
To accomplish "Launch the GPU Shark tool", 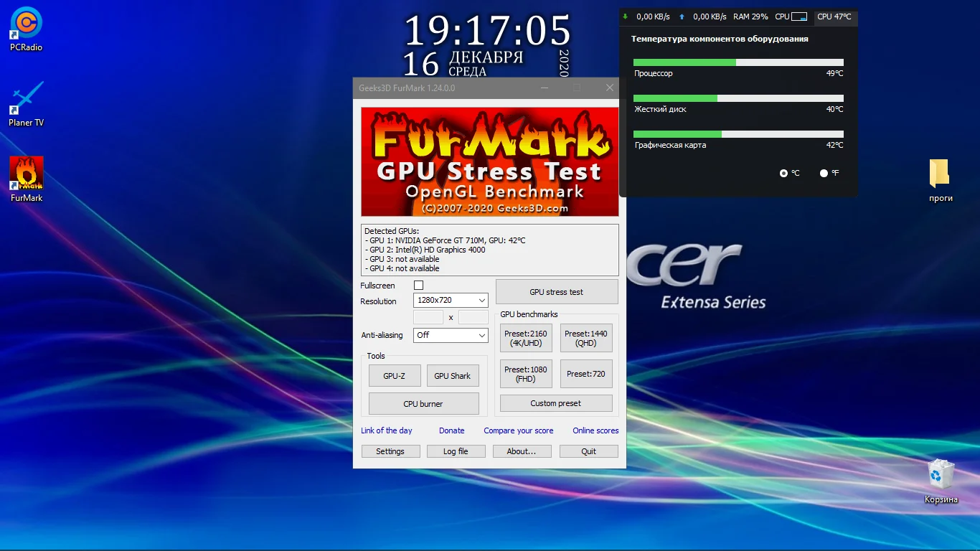I will click(x=453, y=376).
